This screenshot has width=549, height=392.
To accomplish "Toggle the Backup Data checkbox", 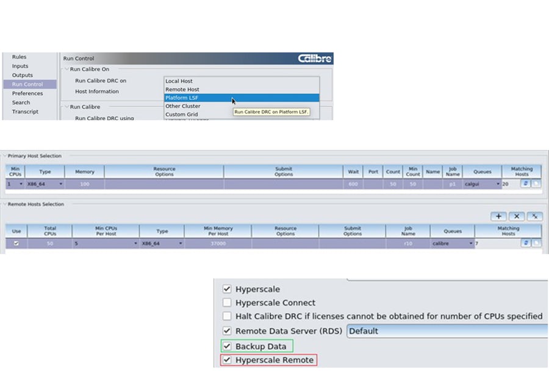I will pos(227,346).
